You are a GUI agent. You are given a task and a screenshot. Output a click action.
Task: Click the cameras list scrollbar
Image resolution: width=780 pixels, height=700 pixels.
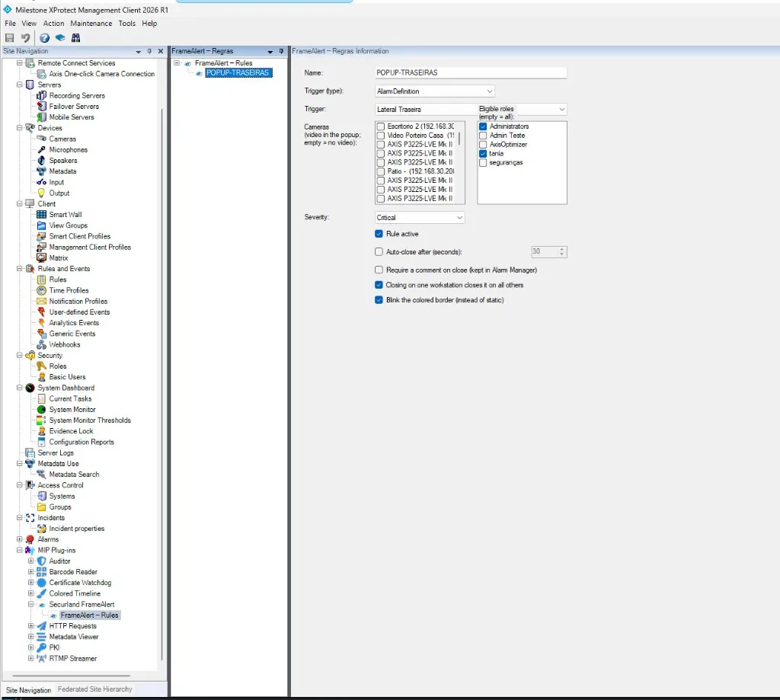pos(459,138)
